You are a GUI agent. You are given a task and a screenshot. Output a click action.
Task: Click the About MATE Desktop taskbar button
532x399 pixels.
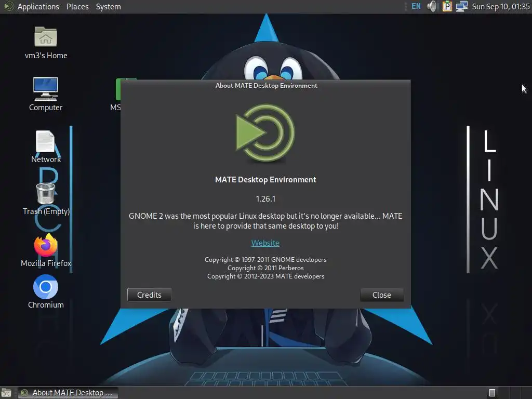[68, 393]
